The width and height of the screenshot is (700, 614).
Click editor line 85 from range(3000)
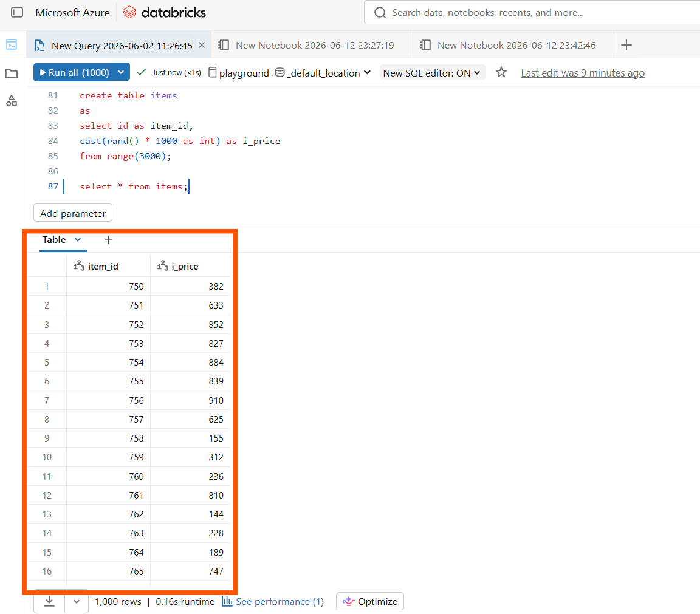coord(125,156)
